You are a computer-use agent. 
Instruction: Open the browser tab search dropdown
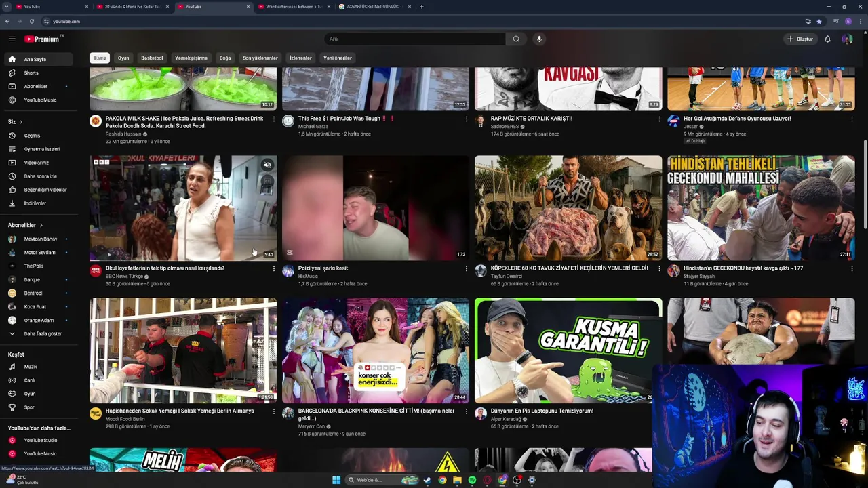[x=6, y=7]
